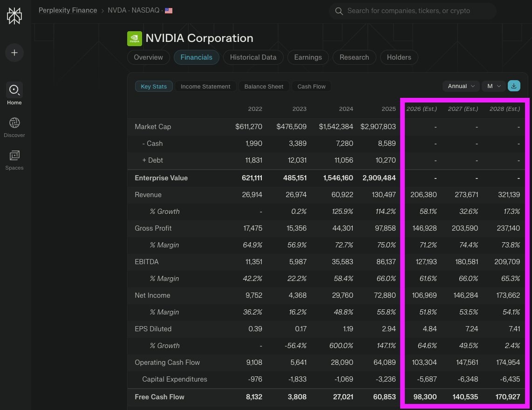Image resolution: width=532 pixels, height=410 pixels.
Task: Open the Spaces sidebar icon
Action: (14, 156)
